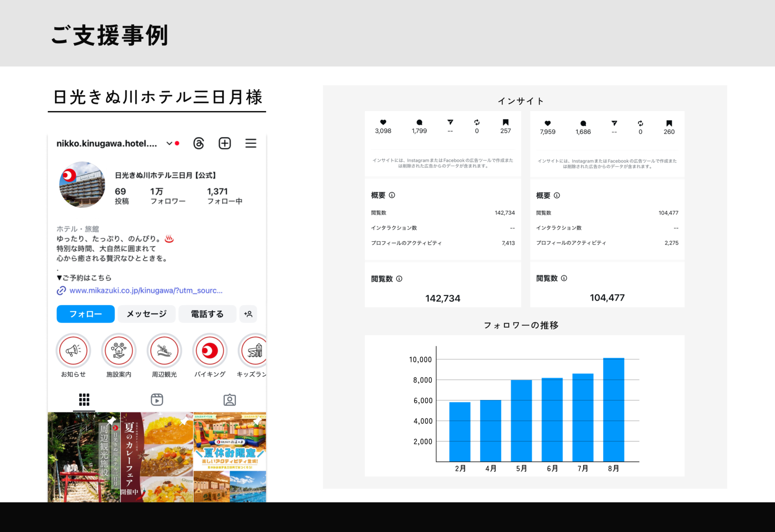Screen dimensions: 775x532
Task: Click the add person suggestion button
Action: coord(248,314)
